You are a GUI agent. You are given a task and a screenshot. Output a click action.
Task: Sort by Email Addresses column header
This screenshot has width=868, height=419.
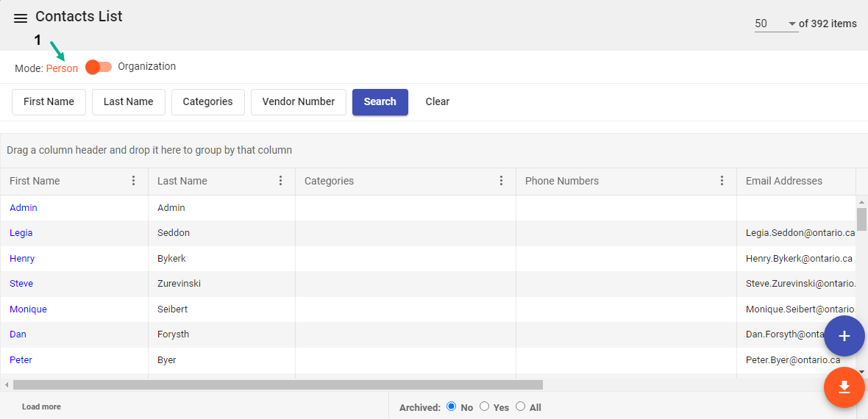click(783, 181)
